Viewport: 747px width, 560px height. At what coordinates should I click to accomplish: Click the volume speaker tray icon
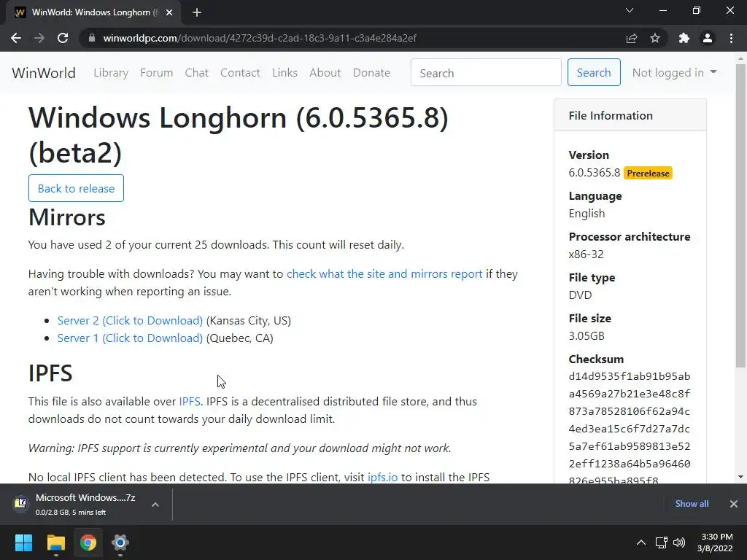coord(679,542)
